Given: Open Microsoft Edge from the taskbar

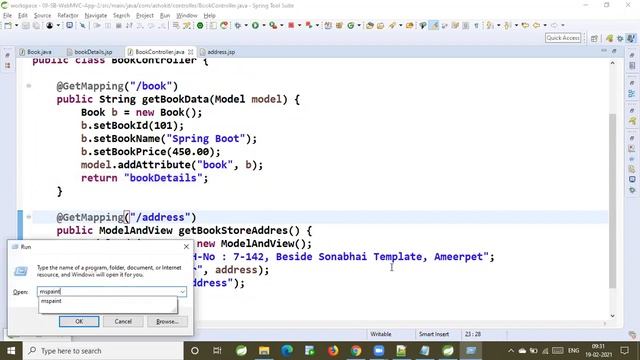Looking at the screenshot, I should click(287, 351).
